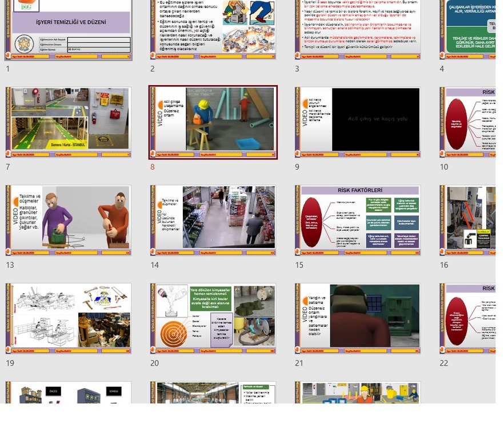504x428 pixels.
Task: Click slide number label 3
Action: (297, 69)
